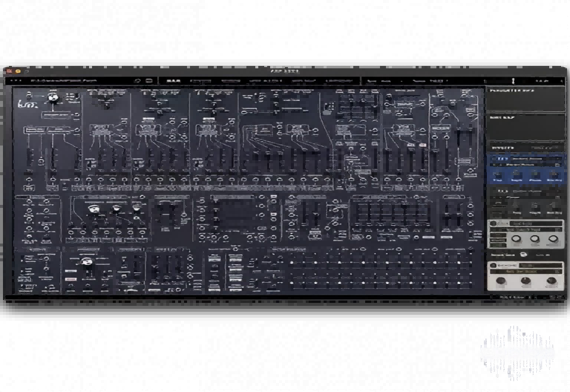Click the large white knob beside the logo
This screenshot has height=392, width=570.
(x=53, y=99)
